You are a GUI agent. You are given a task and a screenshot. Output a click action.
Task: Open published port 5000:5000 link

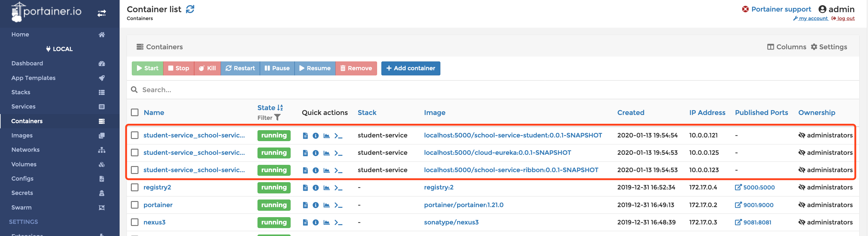pos(755,188)
